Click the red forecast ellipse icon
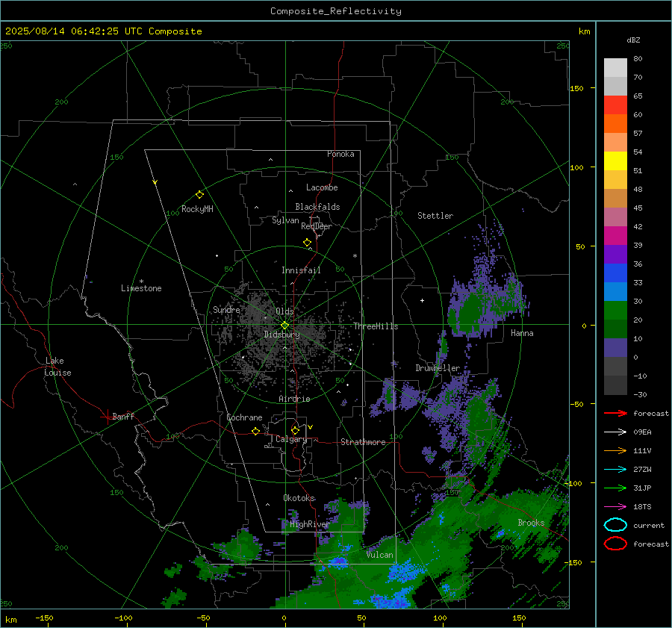Image resolution: width=672 pixels, height=628 pixels. (x=615, y=544)
